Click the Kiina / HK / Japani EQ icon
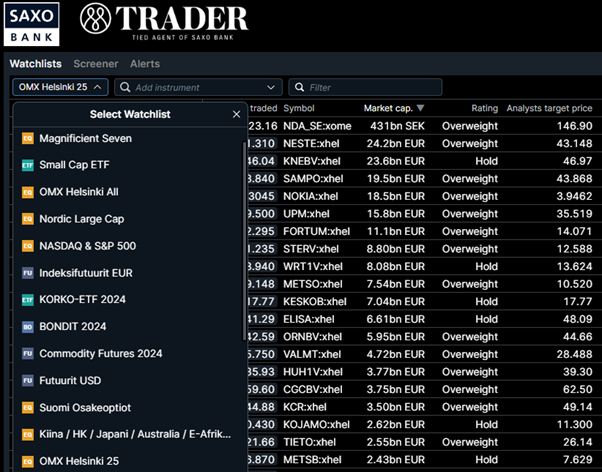Viewport: 602px width, 472px height. pos(28,434)
